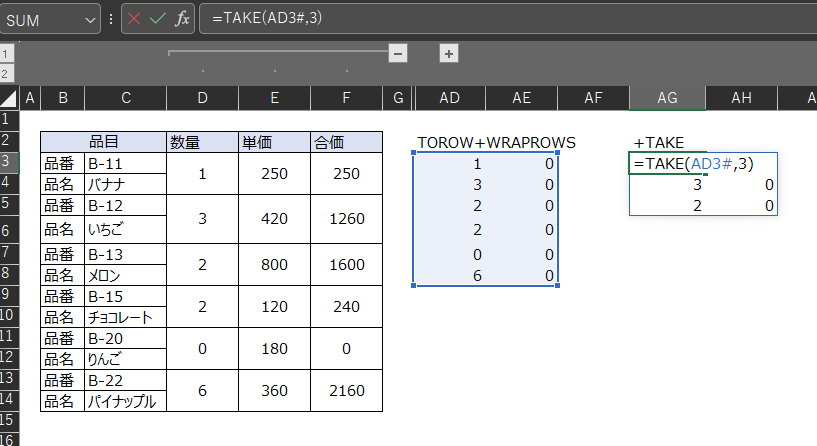Collapse column group with the minus button
This screenshot has width=817, height=446.
tap(398, 54)
